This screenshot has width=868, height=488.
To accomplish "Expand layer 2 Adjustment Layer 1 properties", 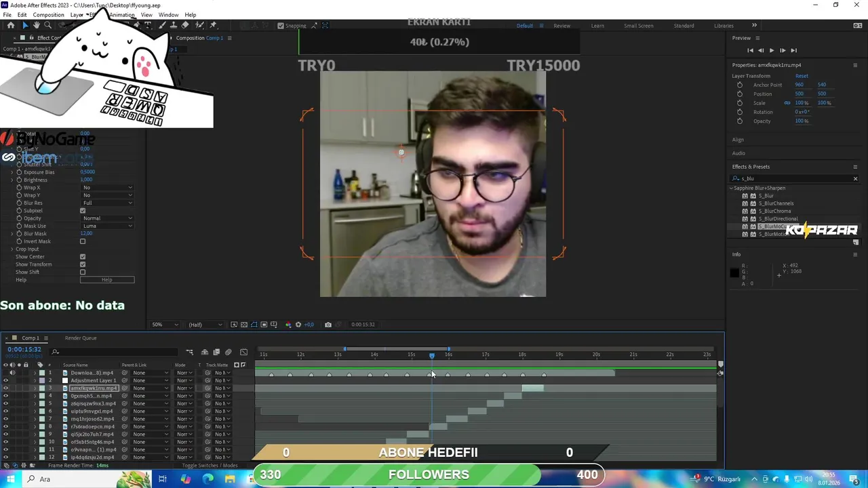I will point(35,380).
